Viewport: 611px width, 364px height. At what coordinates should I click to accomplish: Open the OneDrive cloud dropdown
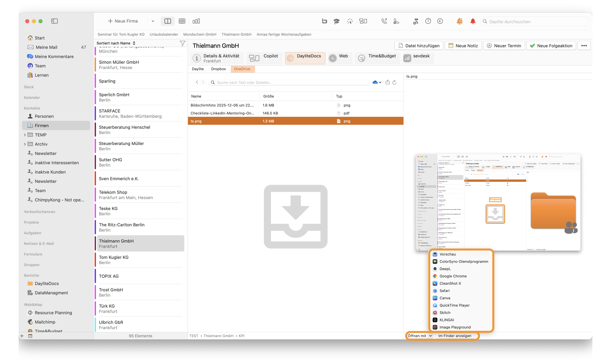coord(377,82)
